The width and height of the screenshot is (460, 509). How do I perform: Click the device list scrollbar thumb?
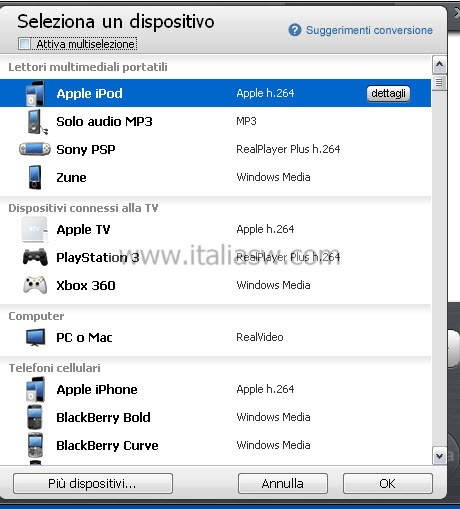pyautogui.click(x=439, y=82)
